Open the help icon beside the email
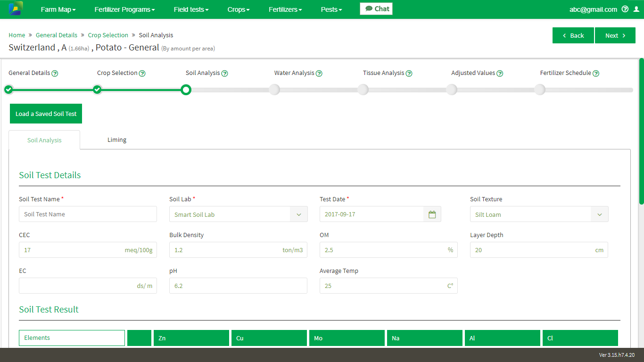 625,9
